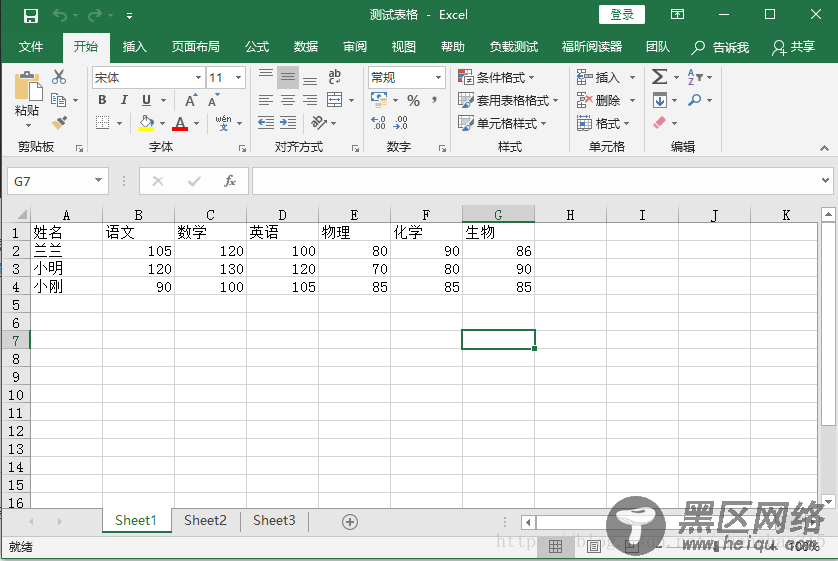Viewport: 838px width, 561px height.
Task: Click the borders icon
Action: 103,123
